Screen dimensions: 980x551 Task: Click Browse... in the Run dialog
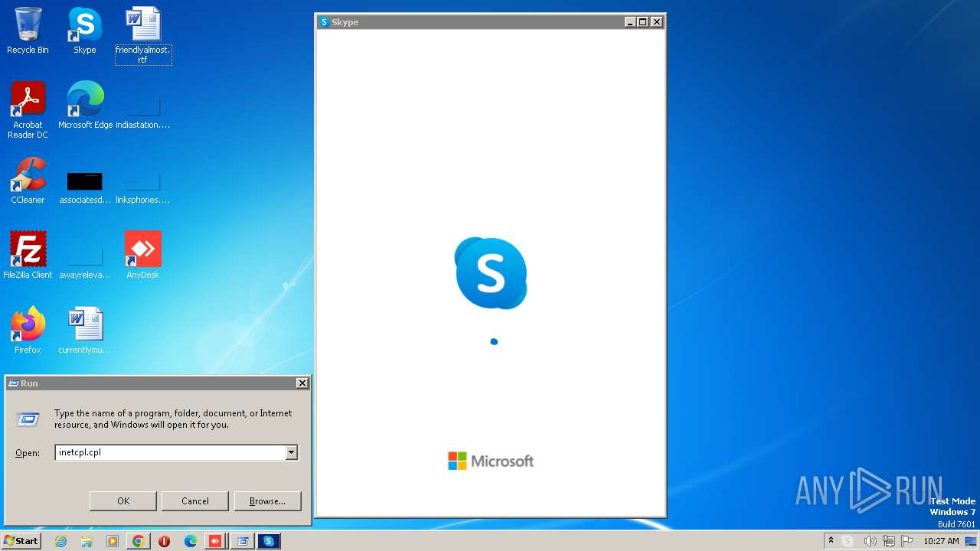[267, 501]
